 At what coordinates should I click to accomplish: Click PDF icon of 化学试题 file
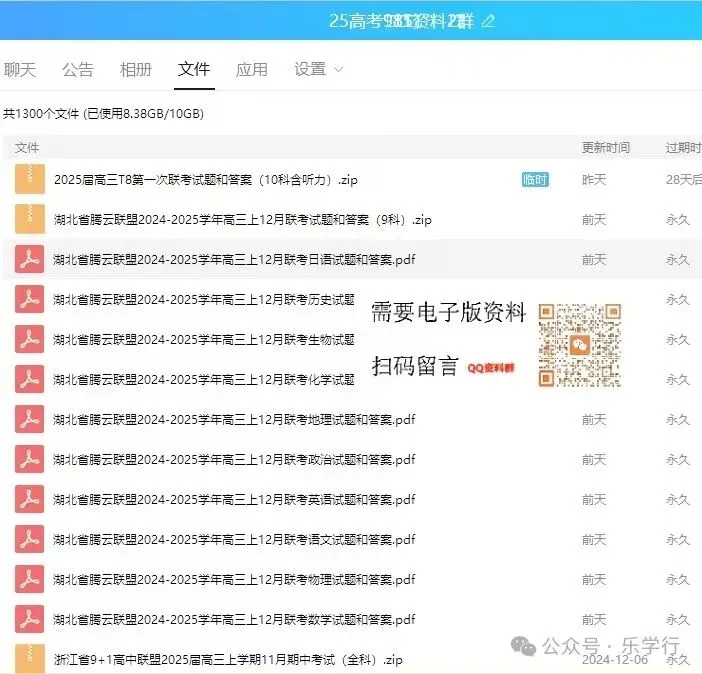tap(30, 379)
